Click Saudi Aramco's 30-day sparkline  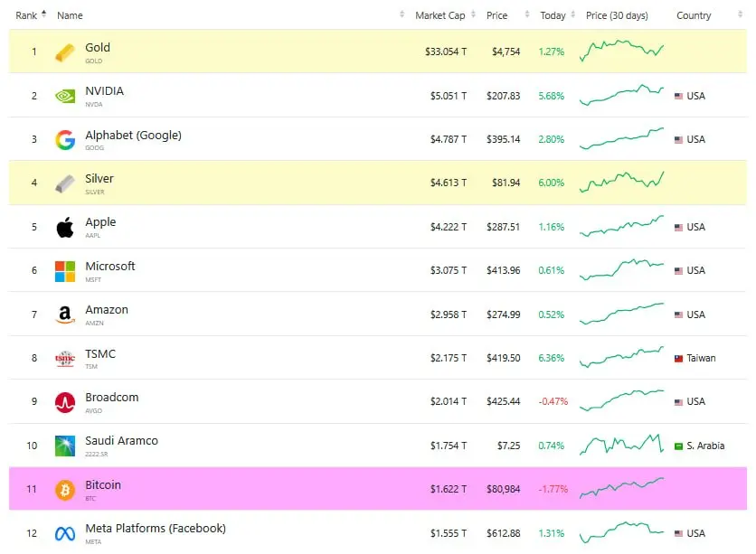(621, 445)
